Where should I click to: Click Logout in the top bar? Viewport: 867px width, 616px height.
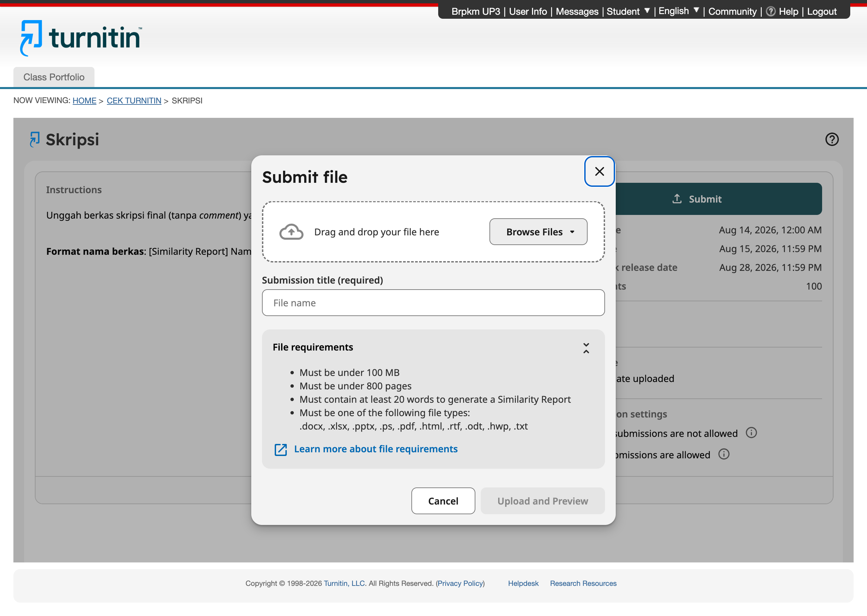tap(821, 11)
